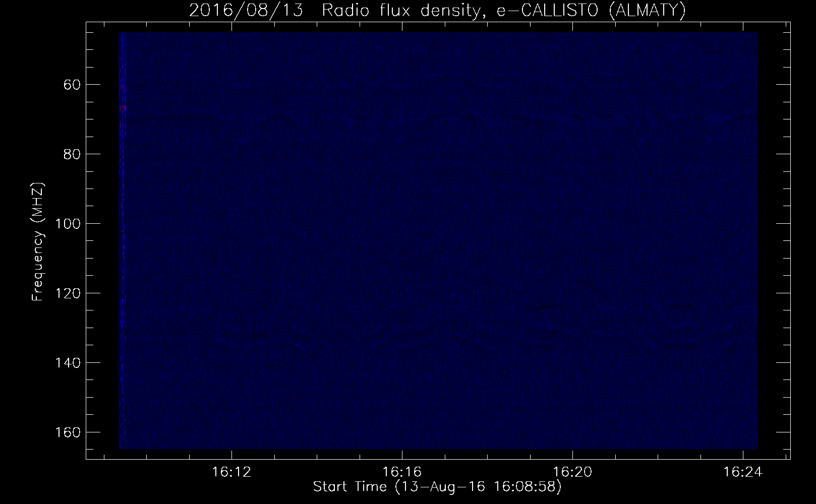This screenshot has height=504, width=816.
Task: Click the 16:20 time tick label
Action: [x=572, y=472]
